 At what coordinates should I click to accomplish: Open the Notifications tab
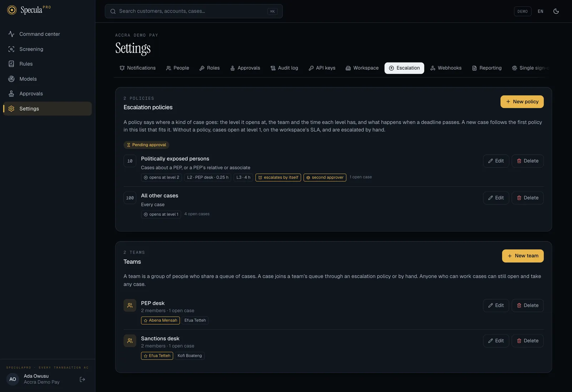tap(138, 68)
